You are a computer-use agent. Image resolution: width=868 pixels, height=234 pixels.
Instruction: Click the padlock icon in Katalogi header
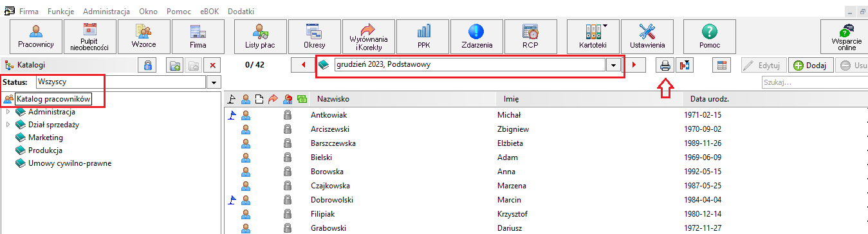[148, 65]
